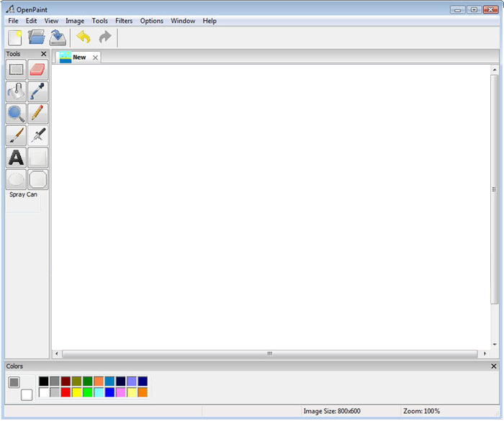Click the Zoom 100% status text
This screenshot has height=421, width=504.
[421, 411]
